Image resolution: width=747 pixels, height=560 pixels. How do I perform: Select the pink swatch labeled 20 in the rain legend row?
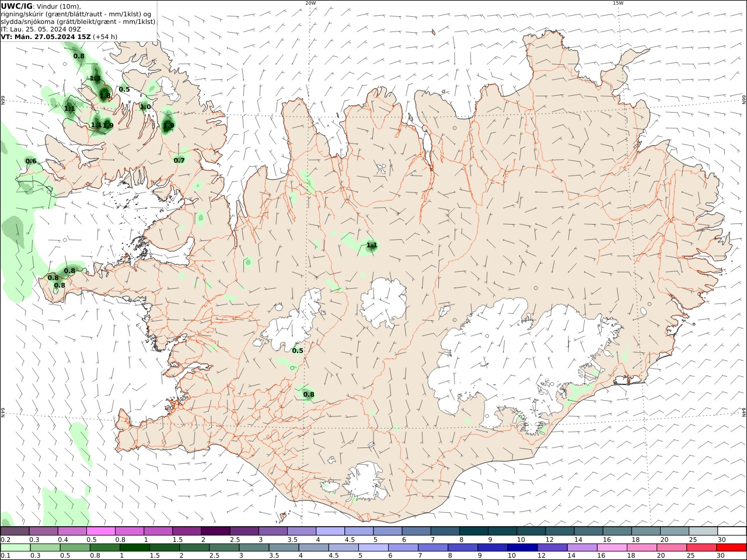click(671, 548)
